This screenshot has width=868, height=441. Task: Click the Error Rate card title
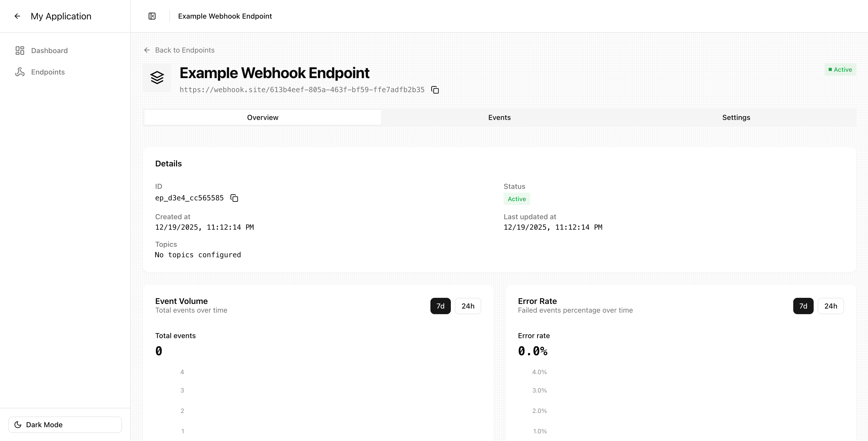point(537,301)
